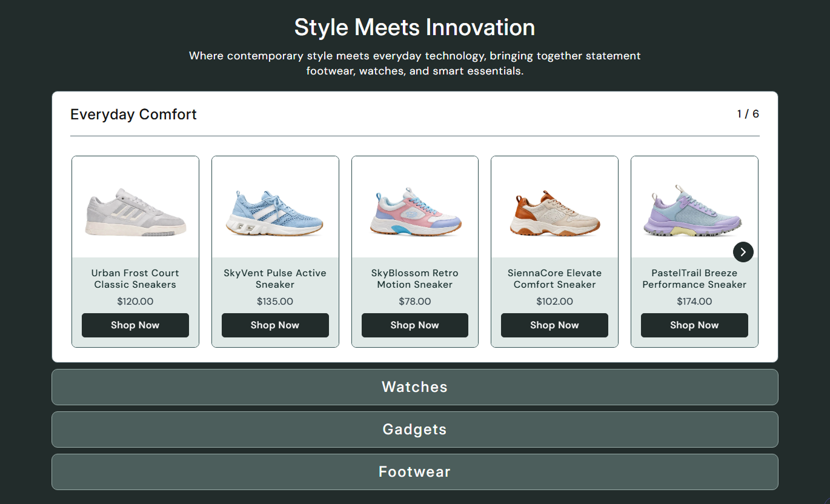Viewport: 830px width, 504px height.
Task: Click the SkyBlossom Retro Motion Sneaker title
Action: 415,279
